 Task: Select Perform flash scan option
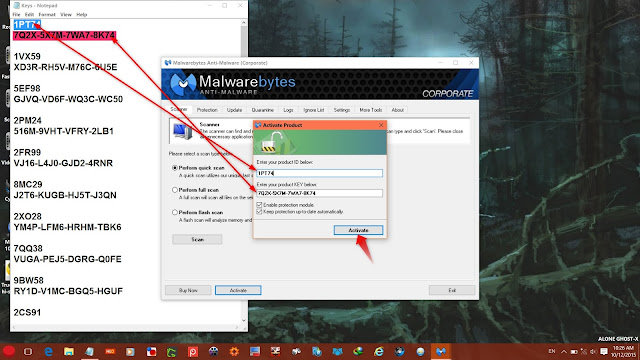175,212
